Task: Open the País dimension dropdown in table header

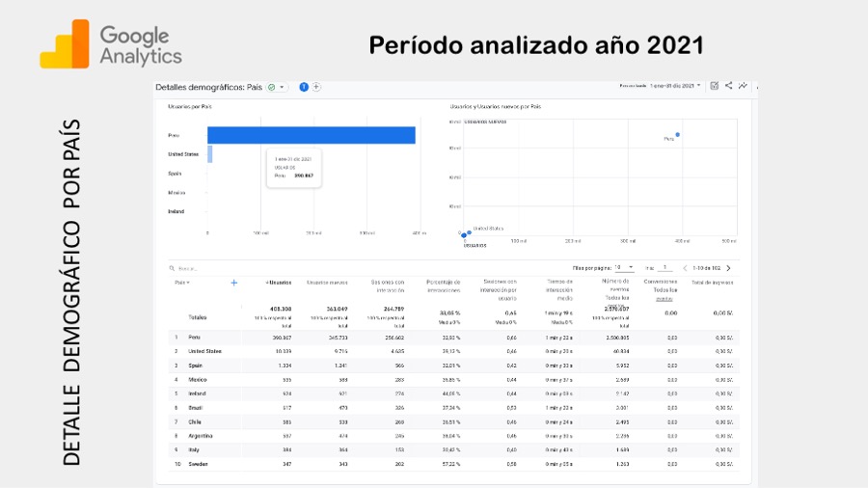Action: (182, 283)
